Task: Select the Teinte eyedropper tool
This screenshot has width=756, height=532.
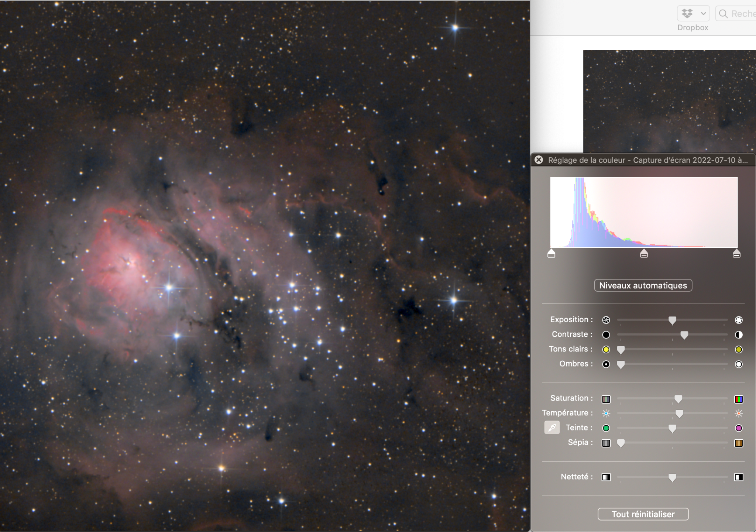Action: [552, 428]
